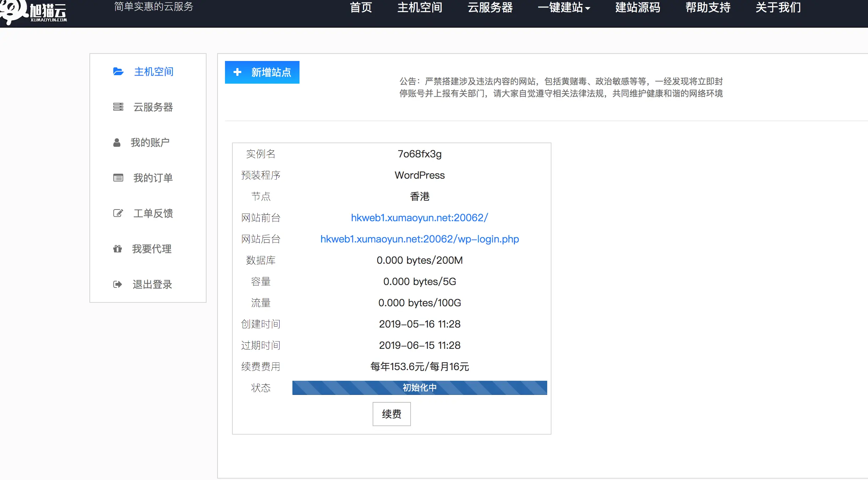
Task: Click the list icon beside 我的订单
Action: [x=118, y=178]
